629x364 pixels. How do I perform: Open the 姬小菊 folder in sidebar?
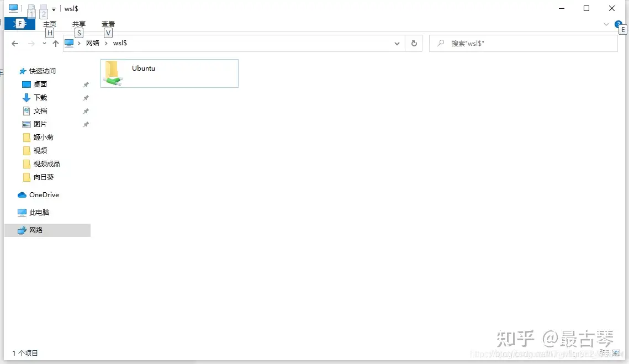43,137
